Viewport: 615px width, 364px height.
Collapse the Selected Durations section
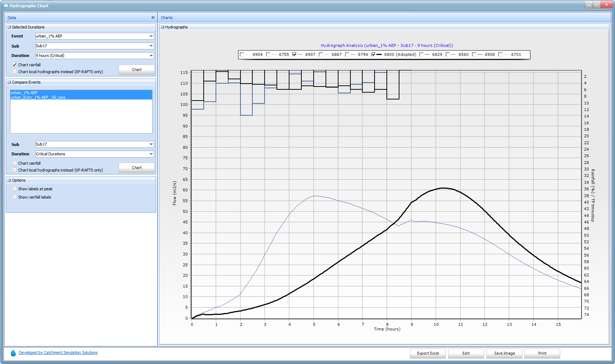click(9, 27)
